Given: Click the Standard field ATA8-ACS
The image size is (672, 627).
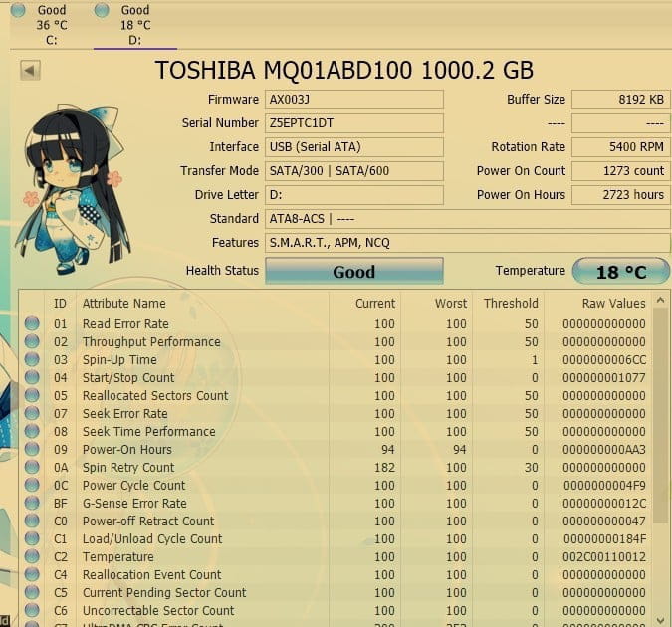Looking at the screenshot, I should [x=467, y=219].
